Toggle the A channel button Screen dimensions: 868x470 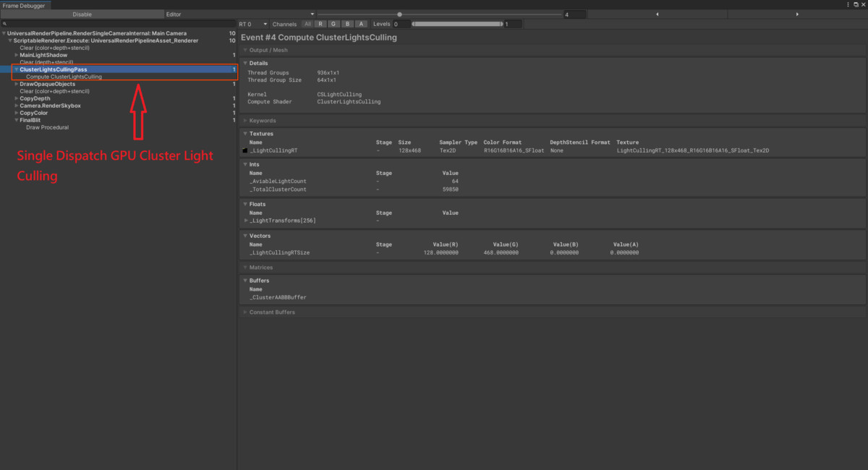(x=361, y=24)
